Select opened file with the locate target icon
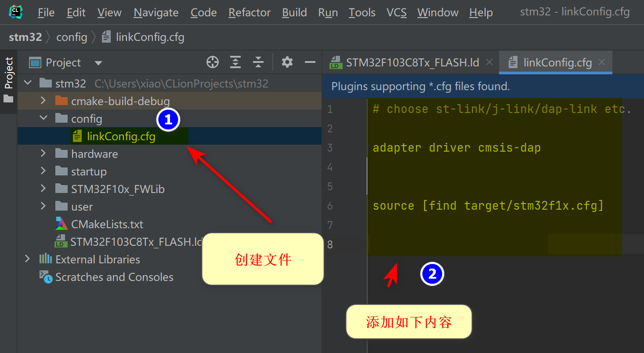 click(213, 62)
